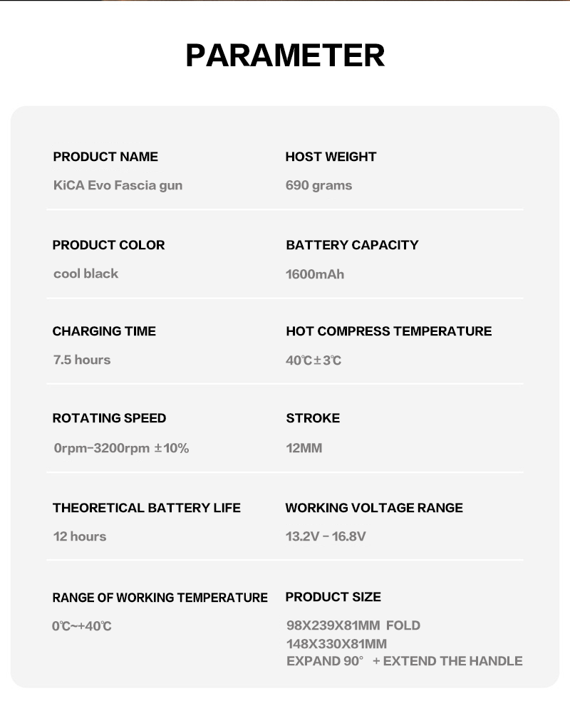570x728 pixels.
Task: Click the PRODUCT NAME label
Action: [105, 157]
